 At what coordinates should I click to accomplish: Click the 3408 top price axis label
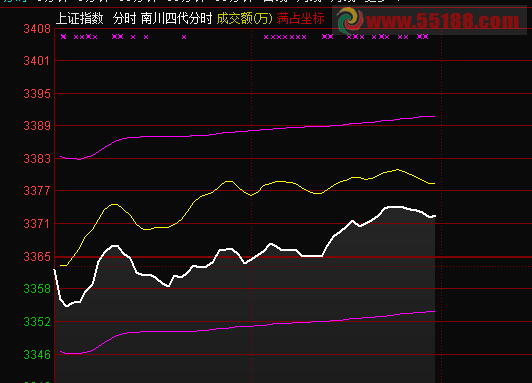[x=37, y=29]
